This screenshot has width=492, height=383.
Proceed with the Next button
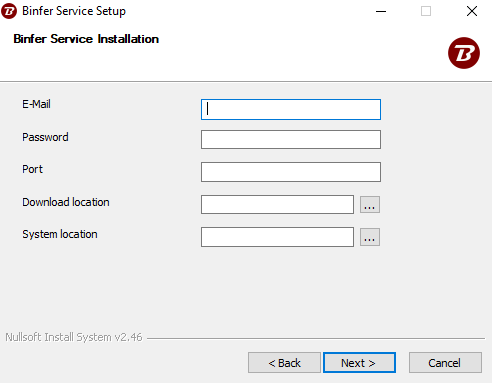click(x=359, y=363)
